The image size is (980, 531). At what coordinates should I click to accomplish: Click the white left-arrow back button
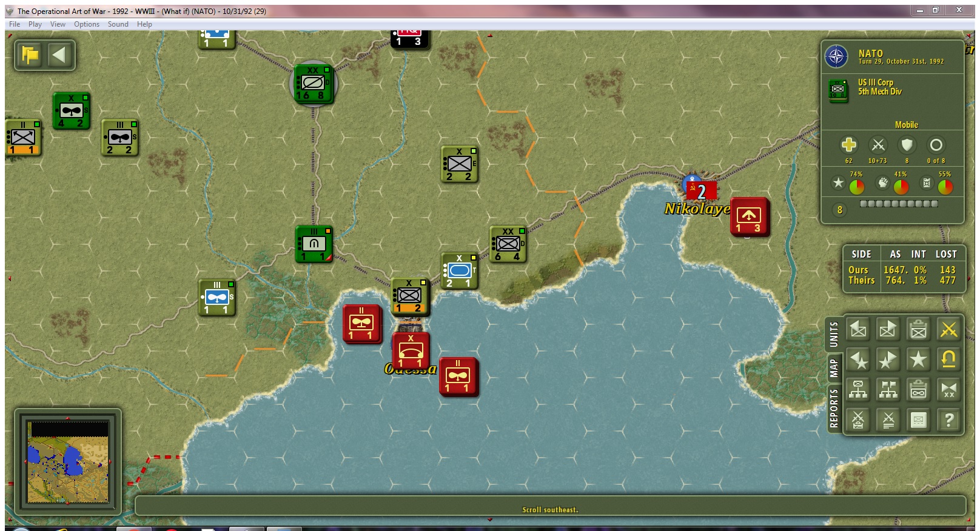tap(59, 55)
